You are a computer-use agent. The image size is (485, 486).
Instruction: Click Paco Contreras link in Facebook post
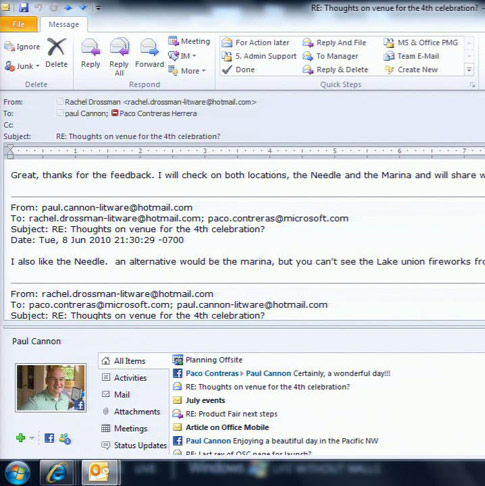[x=212, y=373]
